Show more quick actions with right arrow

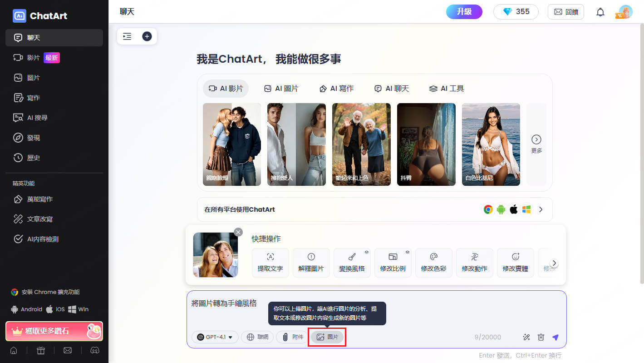pos(554,263)
